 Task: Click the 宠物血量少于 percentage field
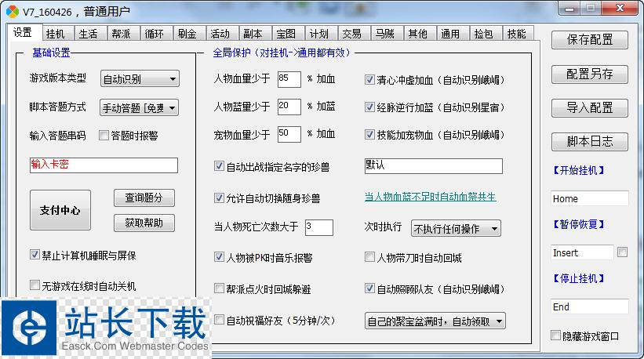coord(289,134)
